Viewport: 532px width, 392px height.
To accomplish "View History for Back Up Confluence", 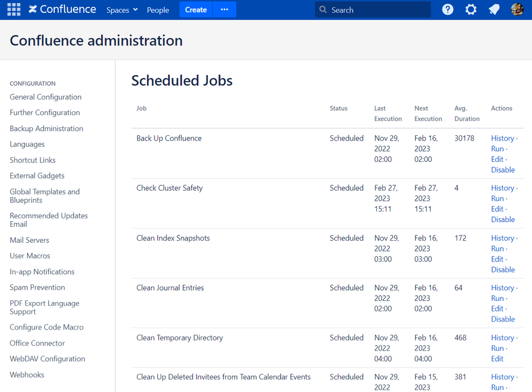I will coord(503,138).
